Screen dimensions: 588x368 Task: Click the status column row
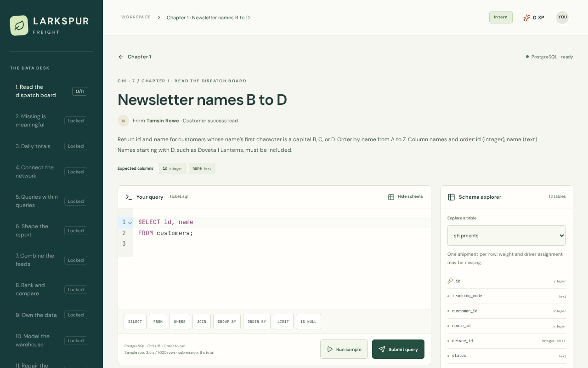click(x=507, y=356)
